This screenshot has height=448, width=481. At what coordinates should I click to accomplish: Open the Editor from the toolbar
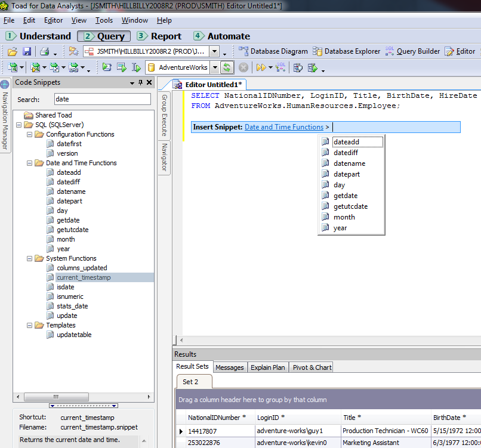click(x=460, y=51)
